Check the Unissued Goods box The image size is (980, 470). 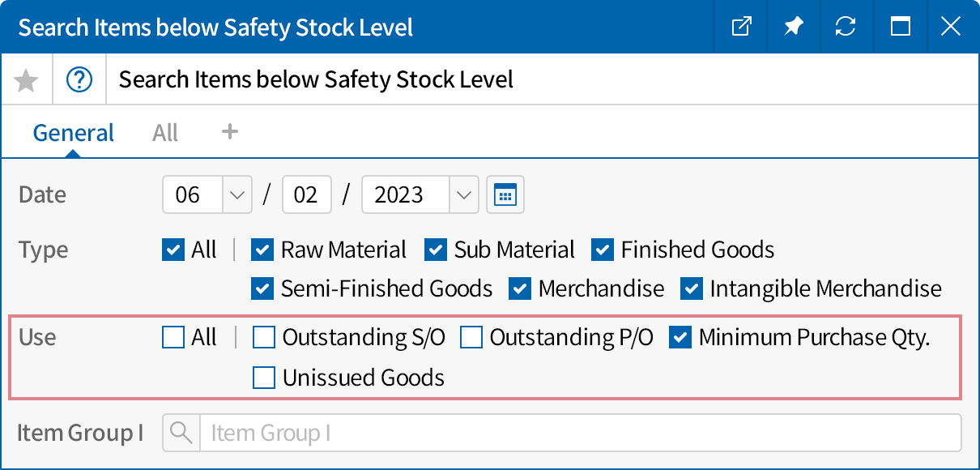[264, 378]
